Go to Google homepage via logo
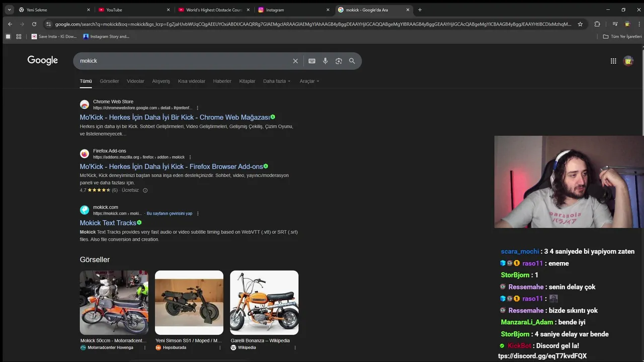 point(42,60)
